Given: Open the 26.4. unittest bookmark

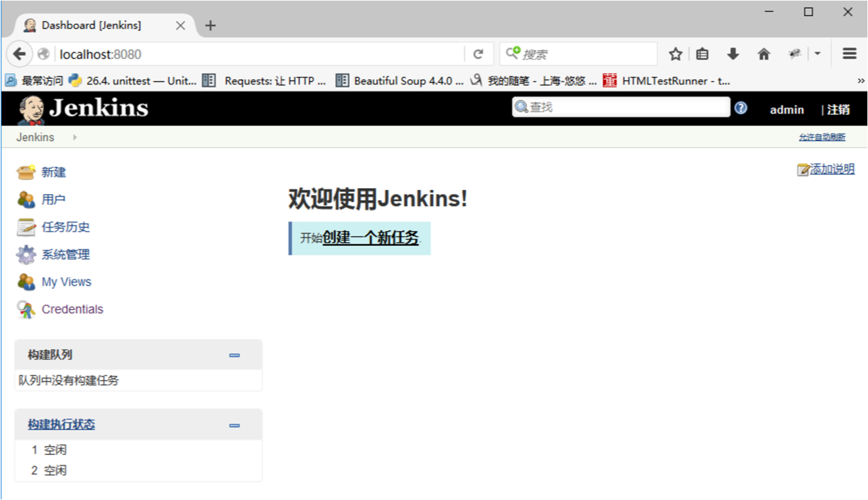Looking at the screenshot, I should pyautogui.click(x=132, y=81).
